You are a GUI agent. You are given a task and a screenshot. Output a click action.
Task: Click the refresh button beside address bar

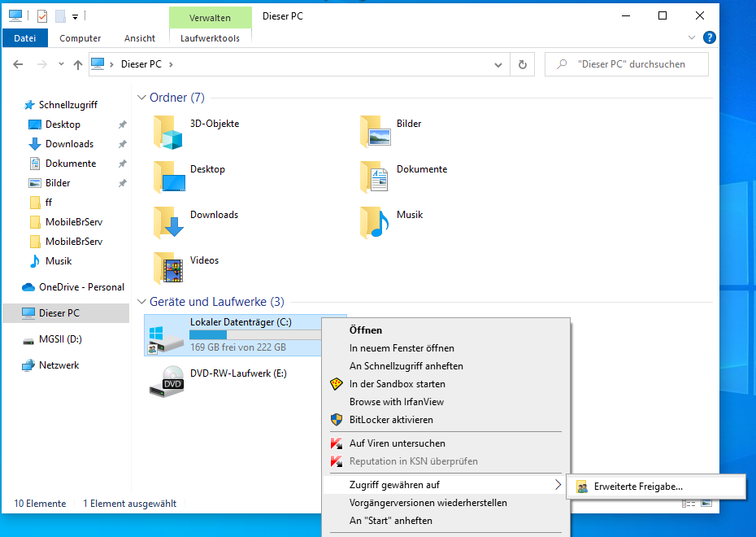[x=522, y=64]
